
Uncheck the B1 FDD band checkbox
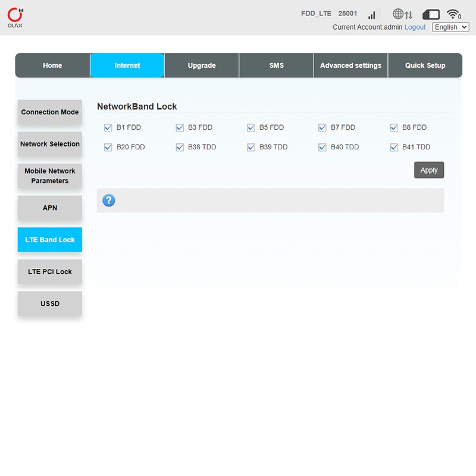[108, 127]
